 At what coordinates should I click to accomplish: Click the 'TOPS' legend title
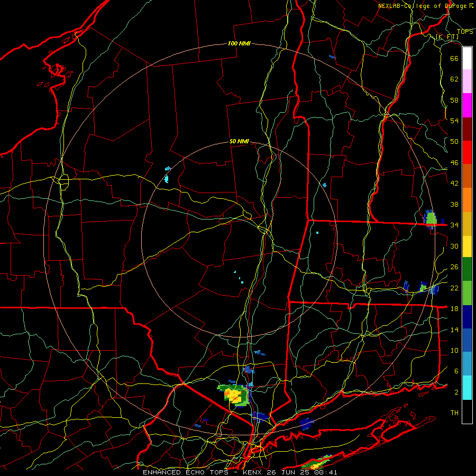(465, 32)
